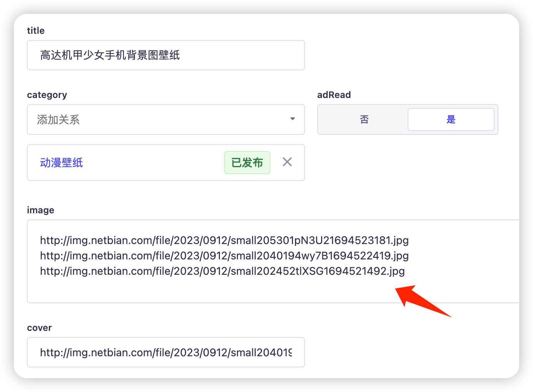Focus the title input field
The width and height of the screenshot is (533, 392).
point(166,55)
